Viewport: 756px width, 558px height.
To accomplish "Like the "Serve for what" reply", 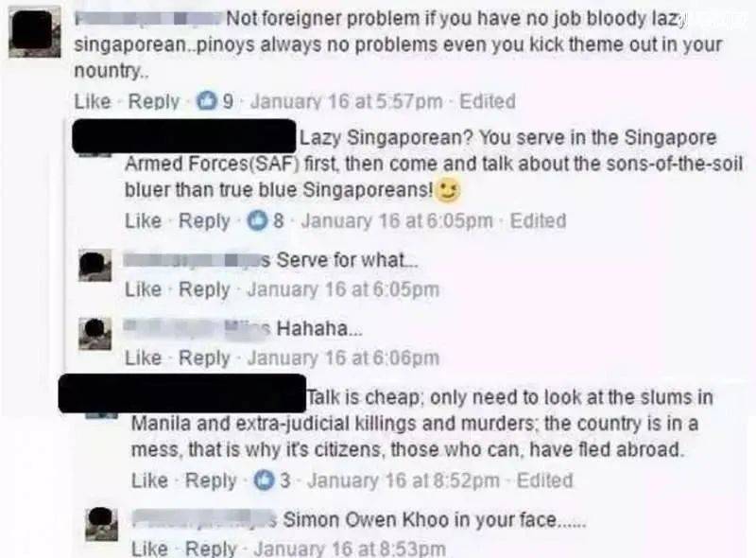I will pyautogui.click(x=144, y=289).
